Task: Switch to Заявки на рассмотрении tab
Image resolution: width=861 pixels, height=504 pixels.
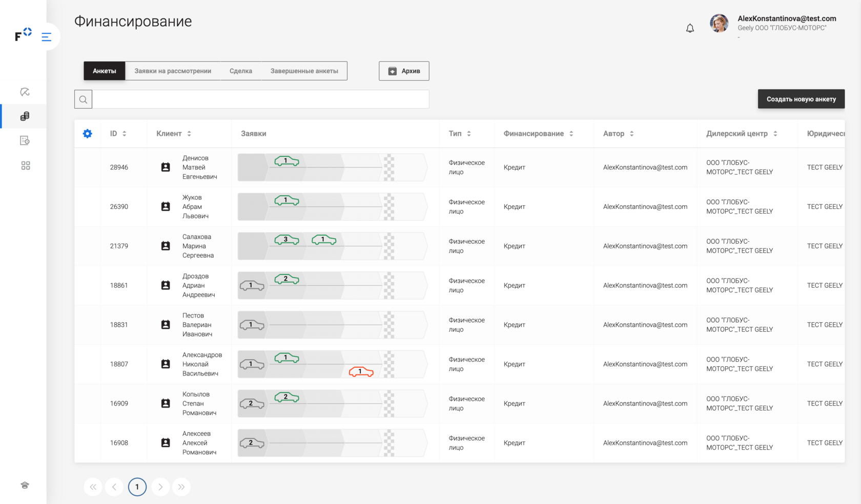Action: coord(173,71)
